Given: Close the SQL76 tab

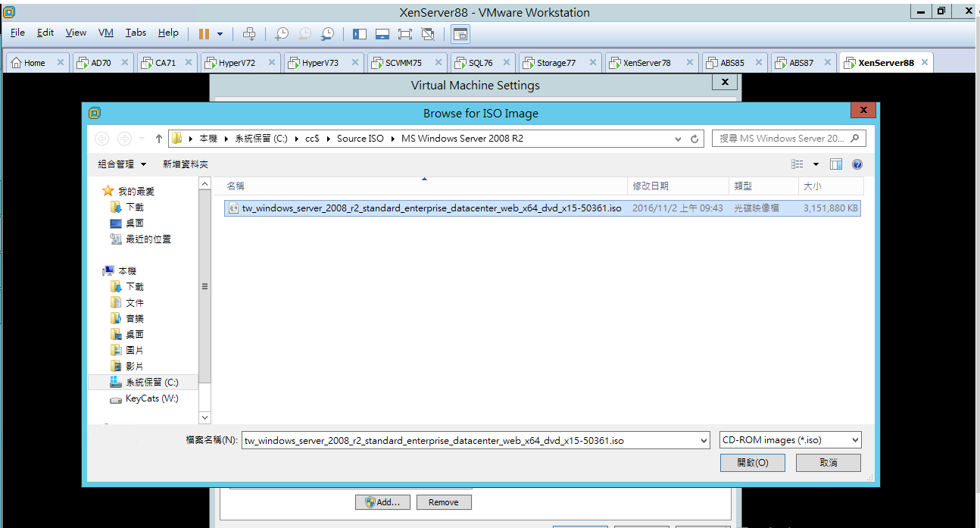Looking at the screenshot, I should (506, 63).
